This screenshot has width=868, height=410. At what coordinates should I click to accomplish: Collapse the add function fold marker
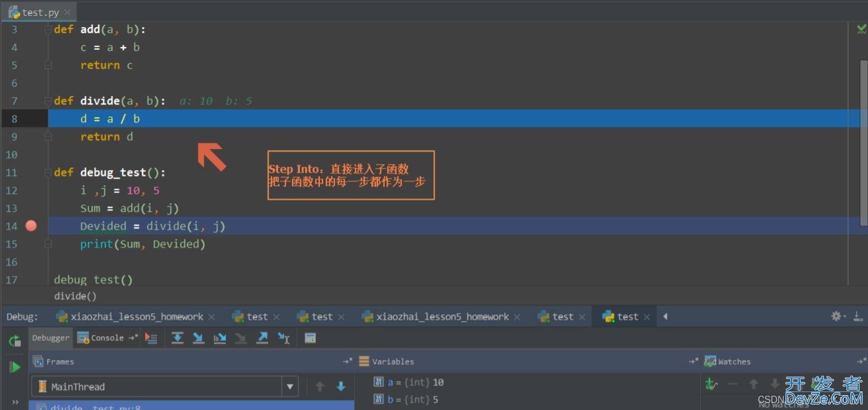coord(48,30)
